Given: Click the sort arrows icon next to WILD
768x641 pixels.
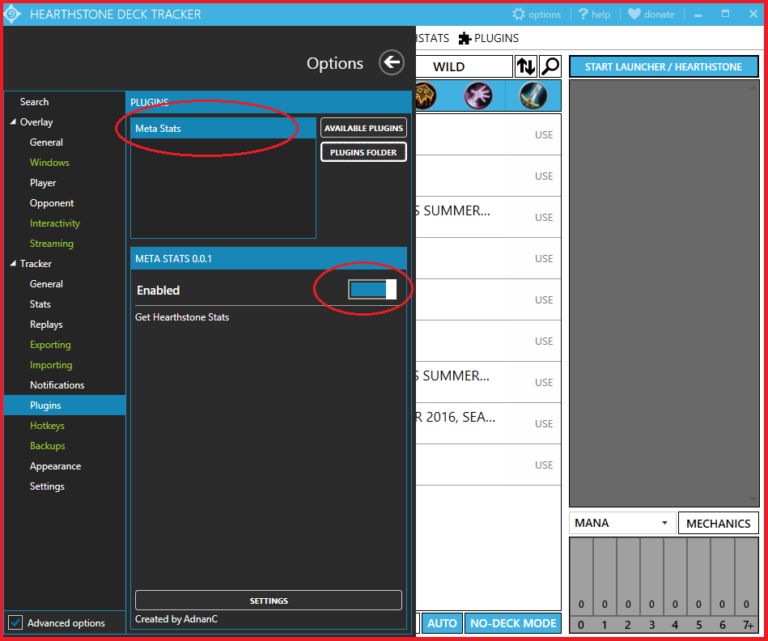Looking at the screenshot, I should [x=526, y=67].
